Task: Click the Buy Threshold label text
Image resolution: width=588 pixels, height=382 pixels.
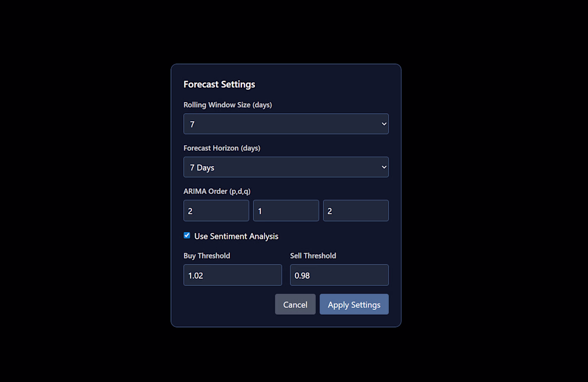Action: point(207,256)
